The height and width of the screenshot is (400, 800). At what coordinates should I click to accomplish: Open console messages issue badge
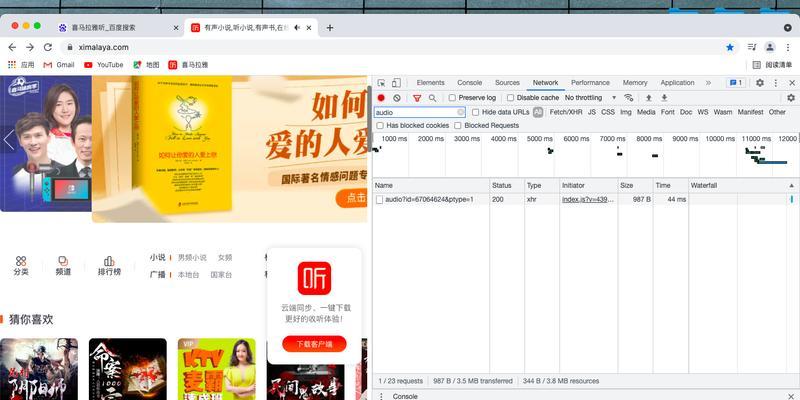click(736, 83)
